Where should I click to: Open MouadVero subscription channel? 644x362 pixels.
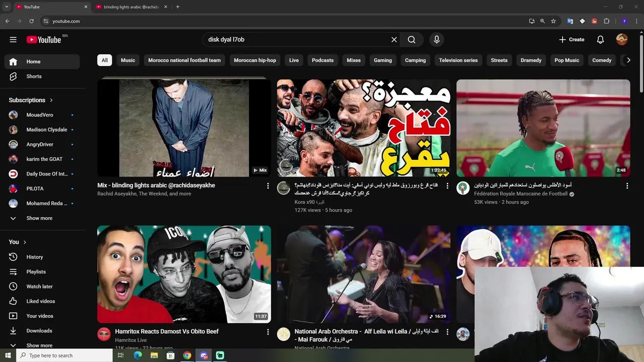click(42, 115)
